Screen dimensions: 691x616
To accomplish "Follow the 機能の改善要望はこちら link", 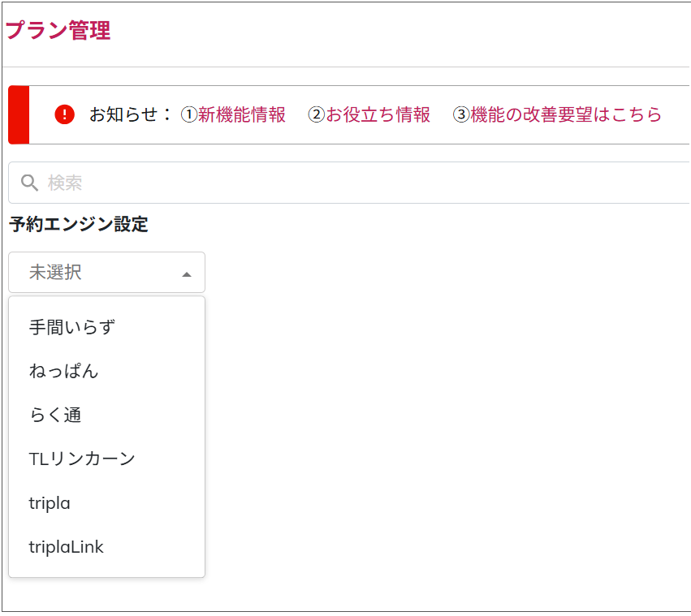I will pos(566,114).
